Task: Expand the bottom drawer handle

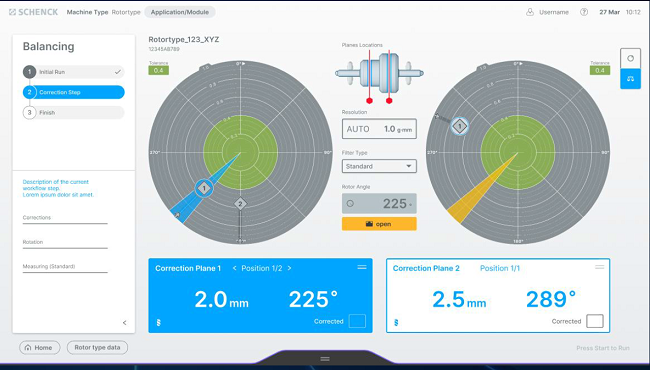Action: coord(325,359)
